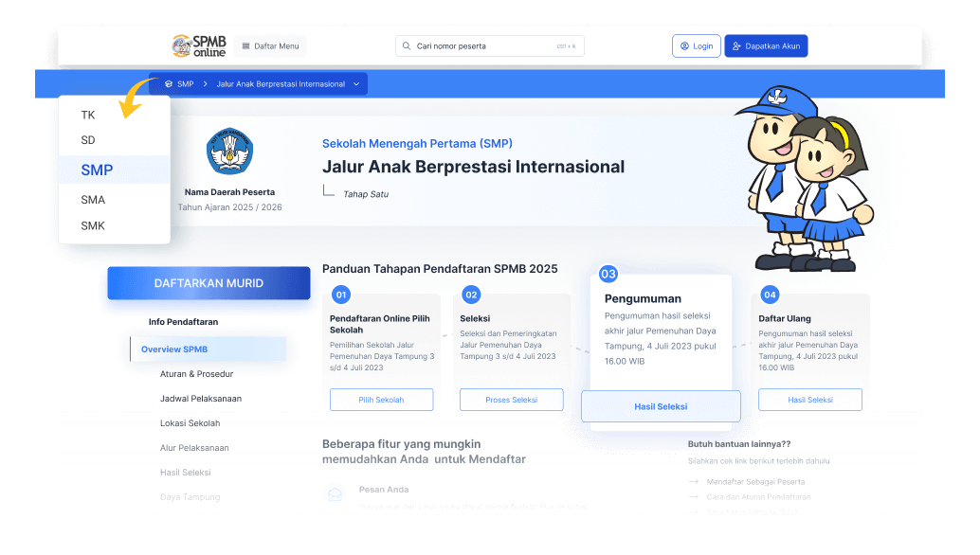Open the Cara dan Aturan Pendaftaran link

758,496
